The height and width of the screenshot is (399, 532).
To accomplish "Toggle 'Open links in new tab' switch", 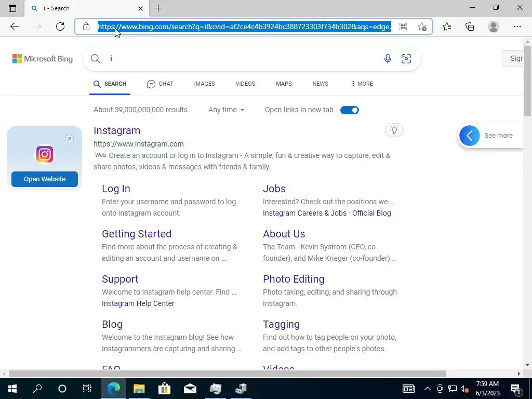I will click(350, 110).
